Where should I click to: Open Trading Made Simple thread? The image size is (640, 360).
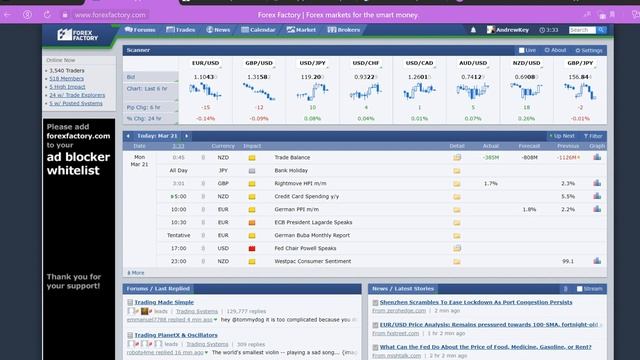point(164,302)
